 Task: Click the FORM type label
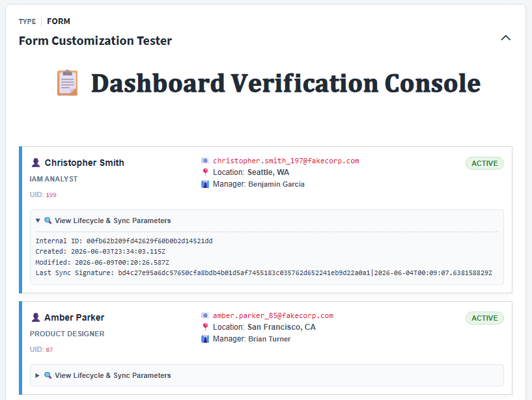59,21
